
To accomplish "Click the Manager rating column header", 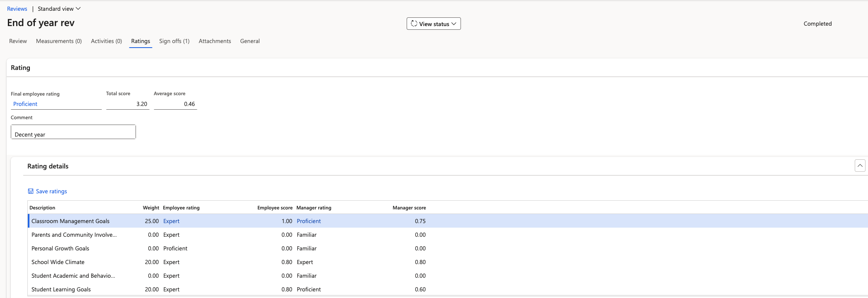I will tap(314, 208).
